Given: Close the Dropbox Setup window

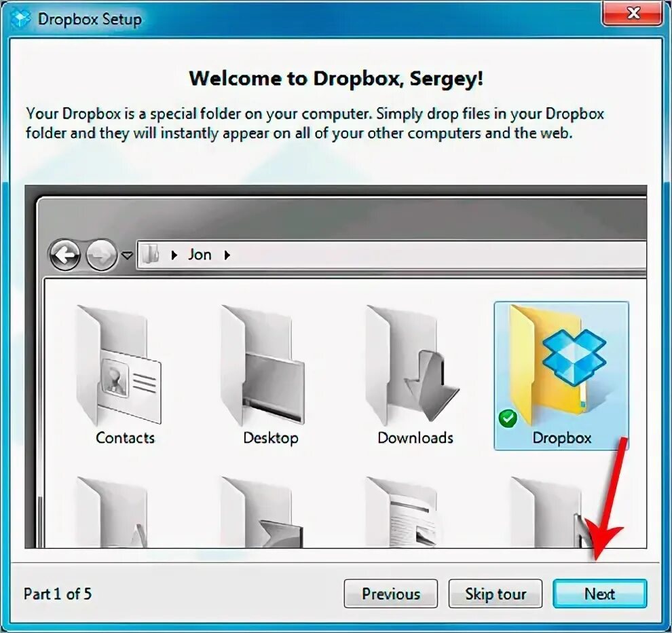Looking at the screenshot, I should 633,14.
